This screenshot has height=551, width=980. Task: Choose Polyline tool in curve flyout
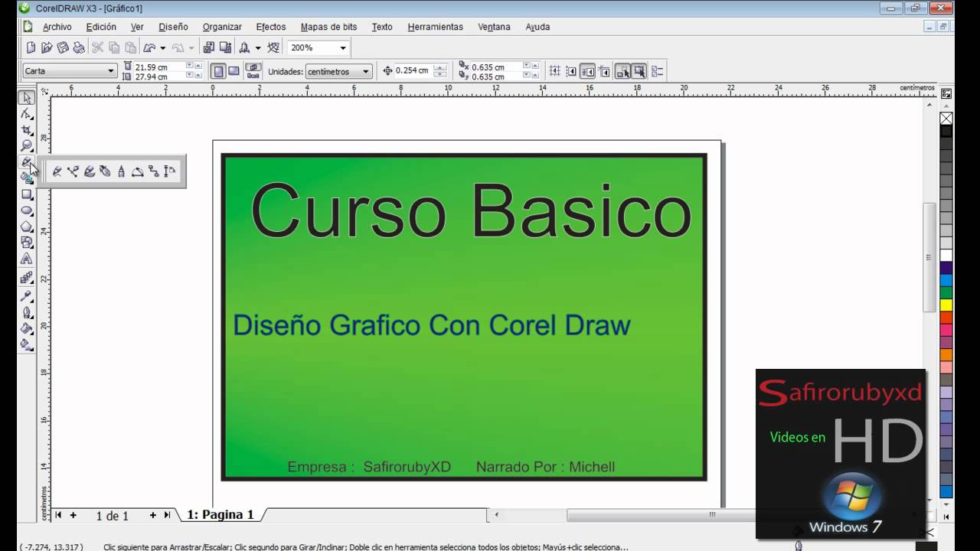(121, 171)
